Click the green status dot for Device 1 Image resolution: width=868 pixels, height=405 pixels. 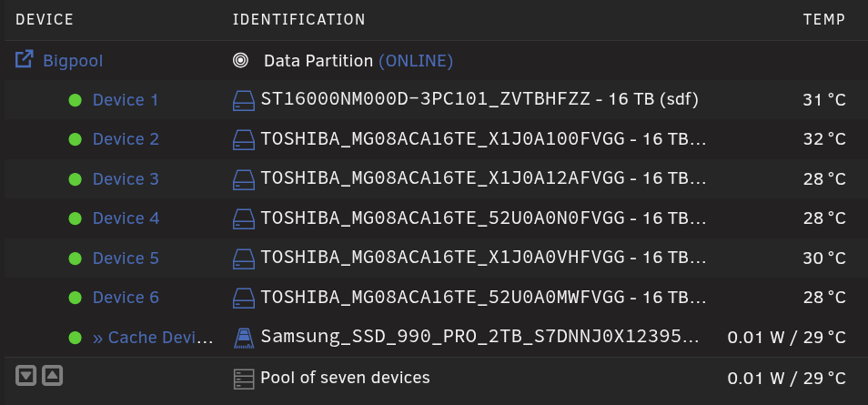[75, 100]
